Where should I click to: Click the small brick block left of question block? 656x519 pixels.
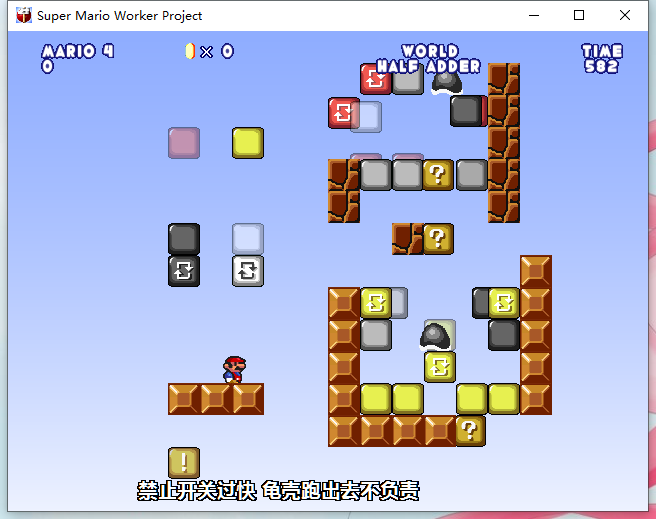click(407, 239)
